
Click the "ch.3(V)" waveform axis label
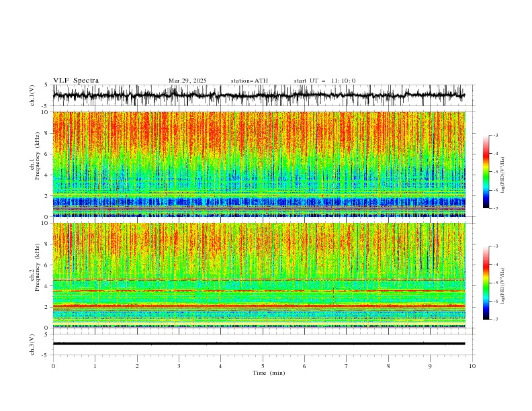coord(32,345)
